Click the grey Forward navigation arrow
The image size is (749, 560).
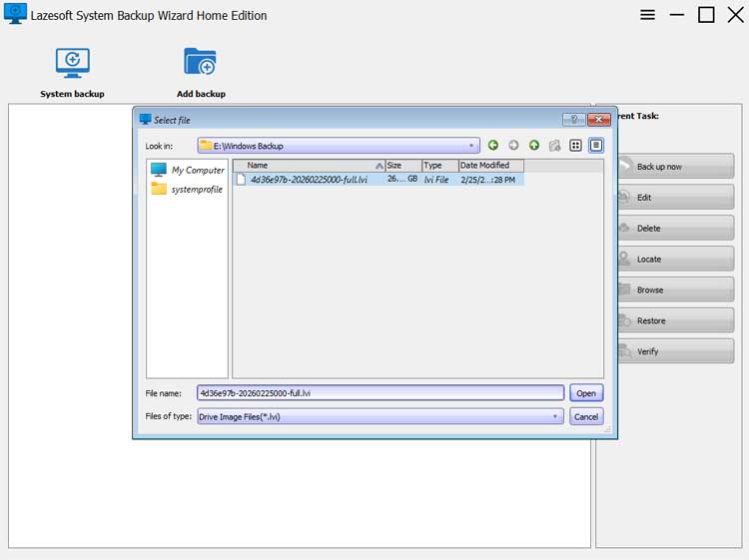513,145
